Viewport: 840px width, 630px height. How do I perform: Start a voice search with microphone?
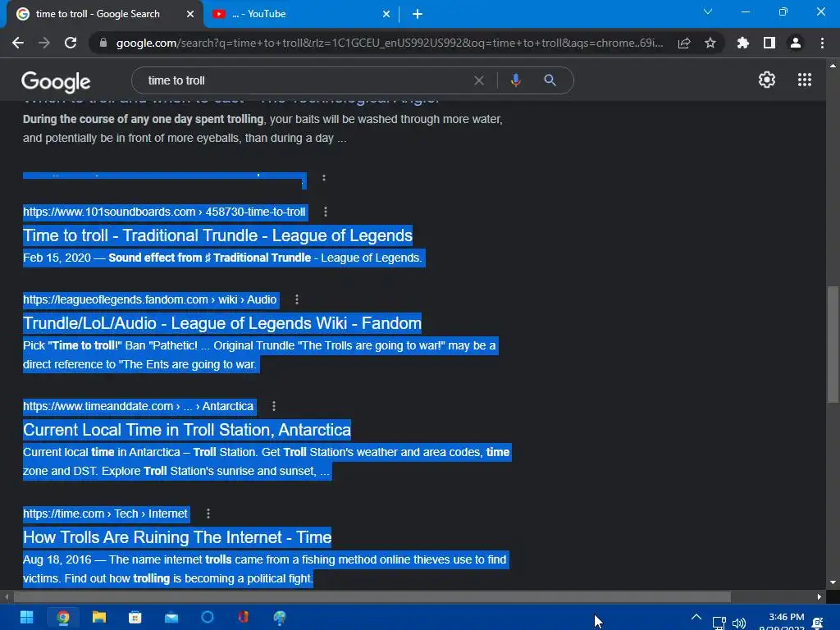[515, 80]
